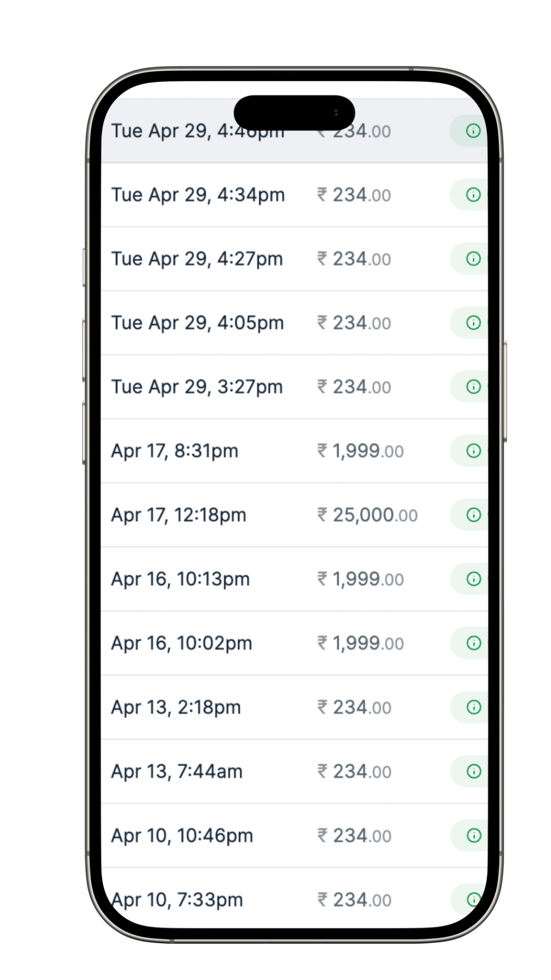Click info icon on Apr 10, 10:46pm row

(x=473, y=836)
